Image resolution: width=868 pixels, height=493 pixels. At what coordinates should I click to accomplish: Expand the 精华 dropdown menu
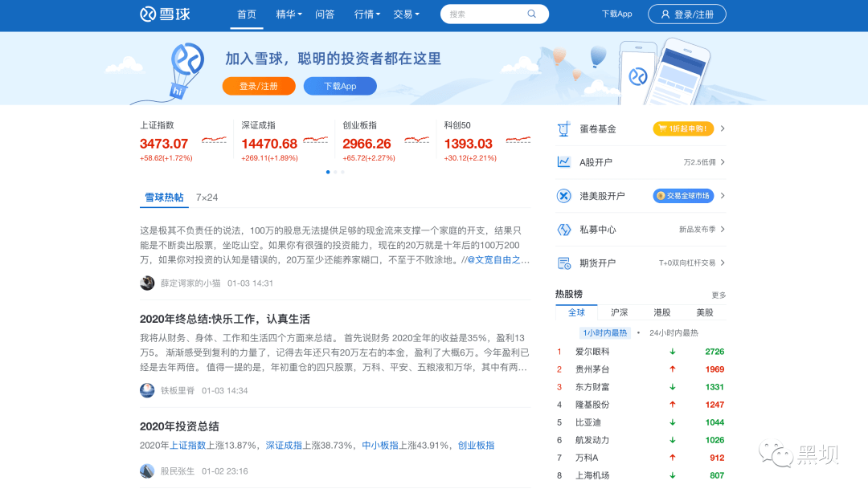pos(289,14)
